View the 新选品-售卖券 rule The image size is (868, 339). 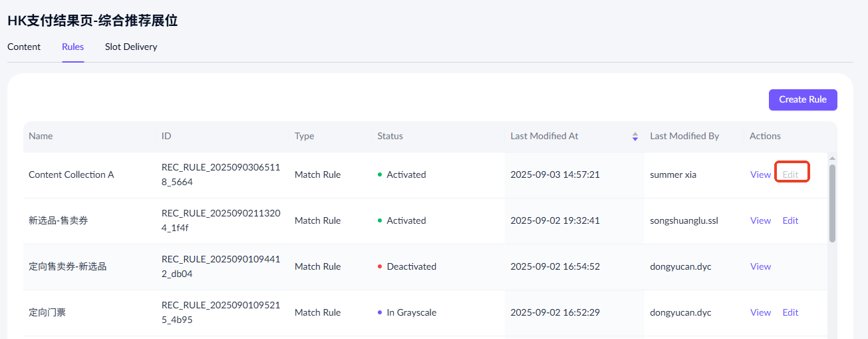[x=760, y=220]
